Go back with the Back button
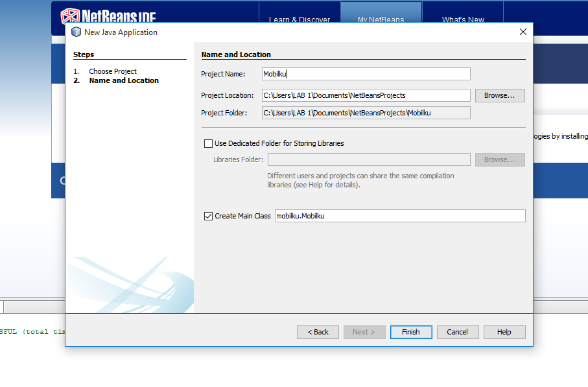 pos(318,332)
